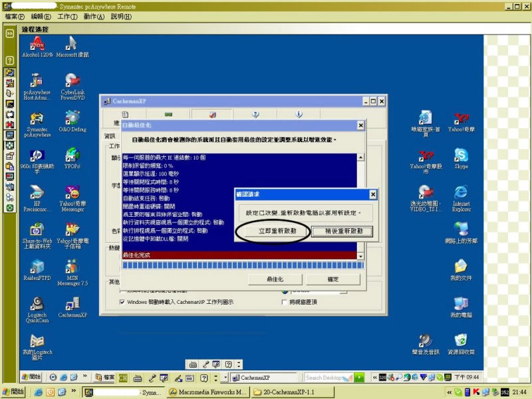This screenshot has width=532, height=399.
Task: Select the Logitech QuickCam desktop icon
Action: pyautogui.click(x=37, y=310)
